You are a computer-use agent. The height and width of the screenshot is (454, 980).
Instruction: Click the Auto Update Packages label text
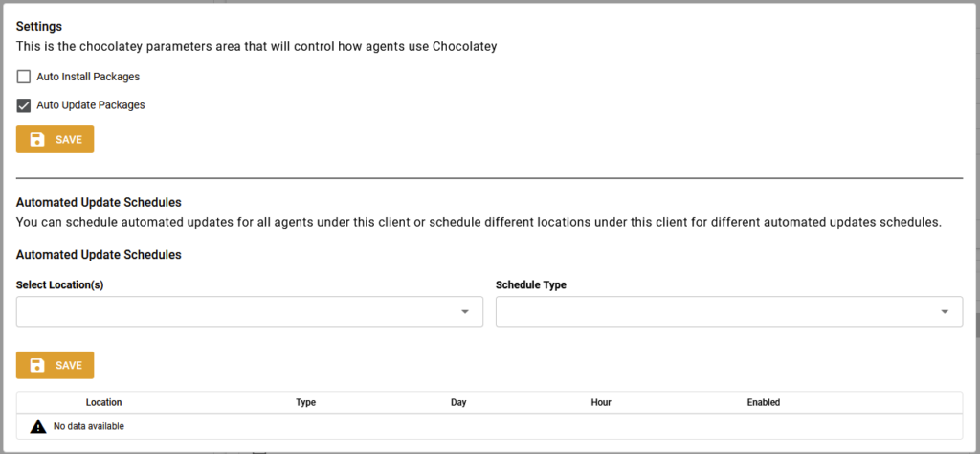coord(91,105)
